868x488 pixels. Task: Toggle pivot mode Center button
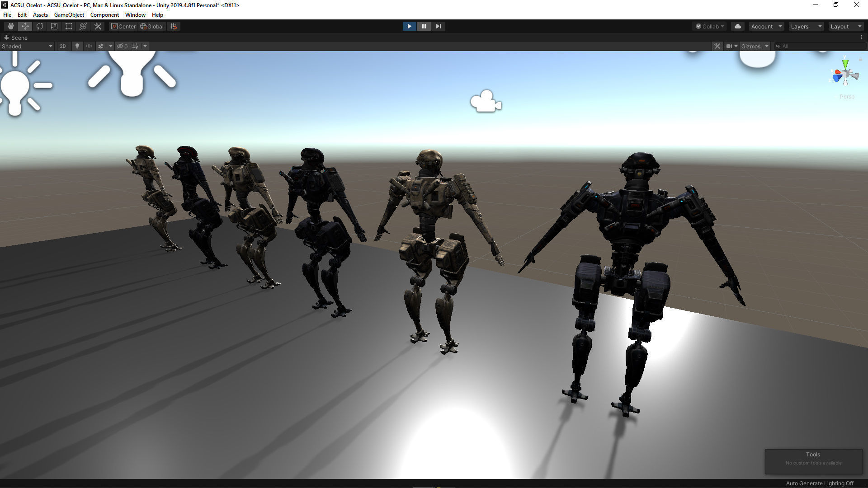coord(123,26)
